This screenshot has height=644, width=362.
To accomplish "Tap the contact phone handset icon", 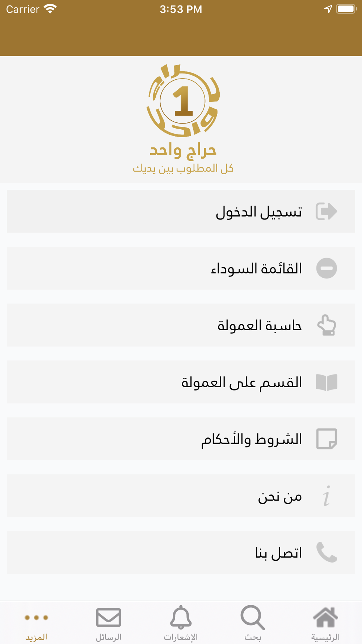I will 327,552.
